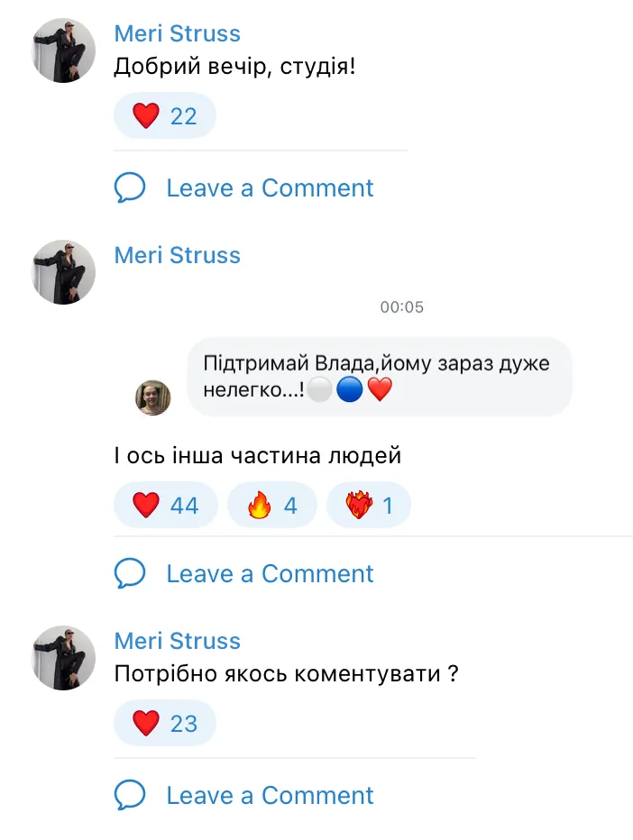This screenshot has width=633, height=840.
Task: Click comment bubble icon under first post
Action: pos(131,188)
